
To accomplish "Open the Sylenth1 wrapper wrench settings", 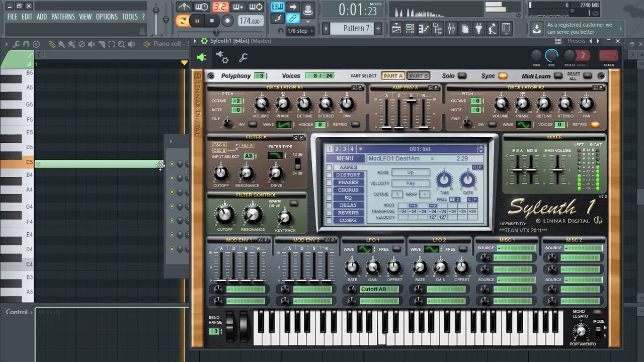I will [x=243, y=58].
